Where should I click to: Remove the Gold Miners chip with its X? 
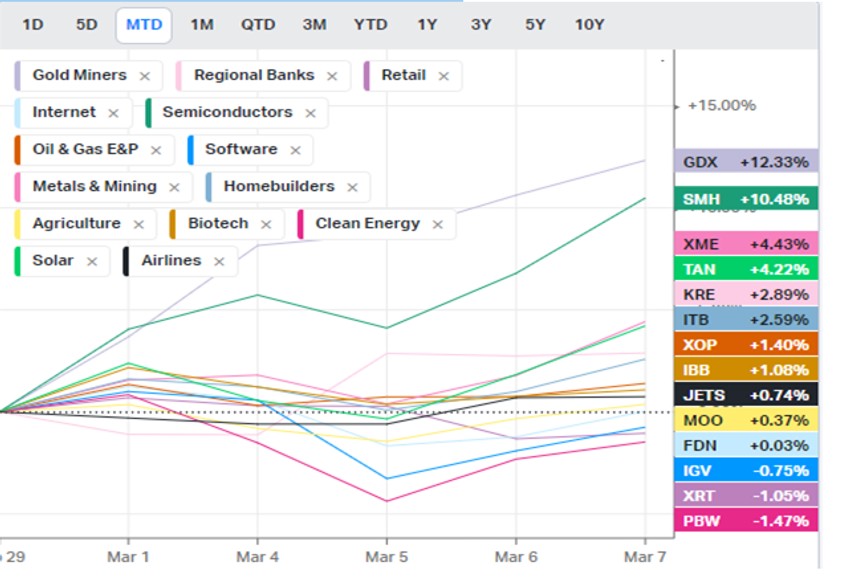145,76
